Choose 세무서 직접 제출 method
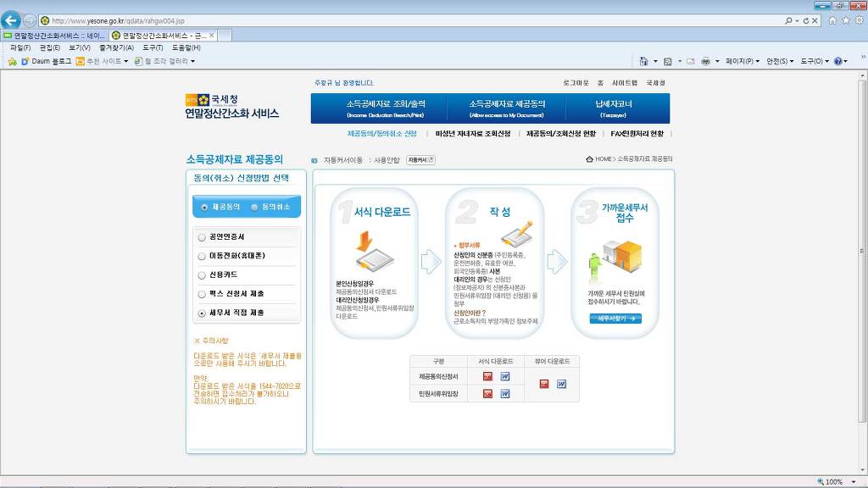 coord(202,313)
